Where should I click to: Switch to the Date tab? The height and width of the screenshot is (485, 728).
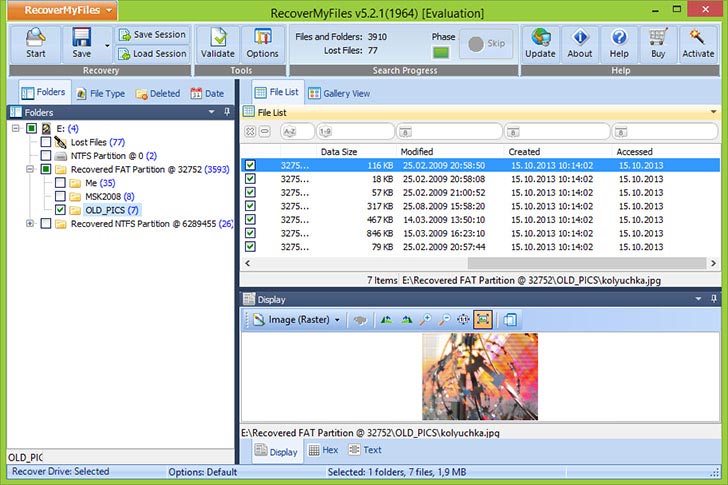[x=207, y=94]
